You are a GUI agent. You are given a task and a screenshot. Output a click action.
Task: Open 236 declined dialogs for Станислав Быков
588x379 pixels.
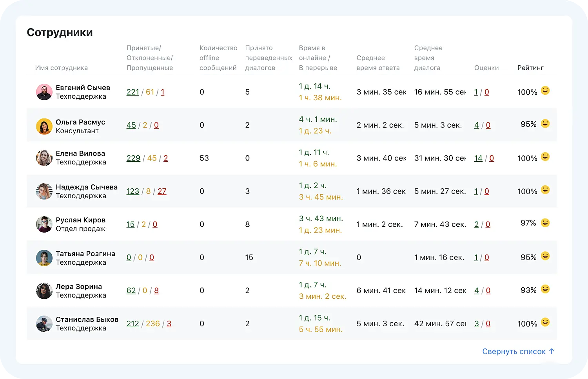click(x=153, y=324)
